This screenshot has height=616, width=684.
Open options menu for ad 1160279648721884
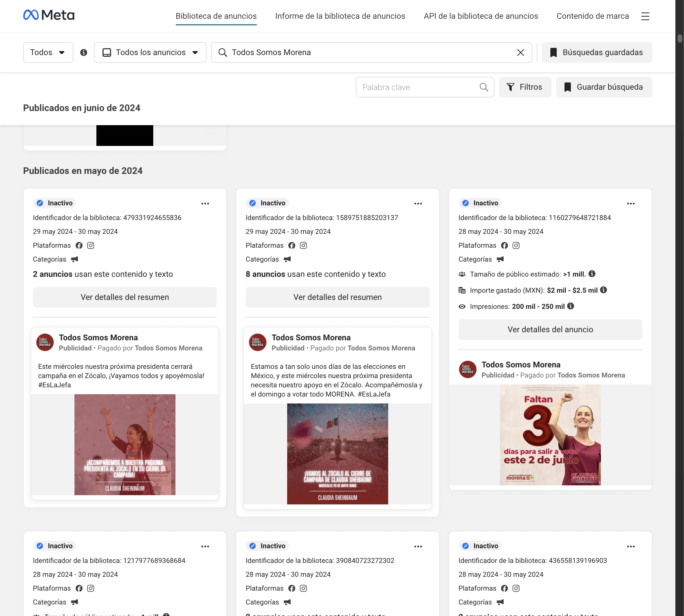631,203
